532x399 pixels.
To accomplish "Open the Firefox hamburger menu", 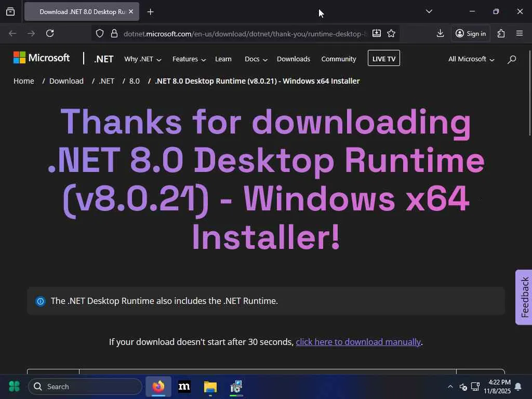I will coord(520,33).
